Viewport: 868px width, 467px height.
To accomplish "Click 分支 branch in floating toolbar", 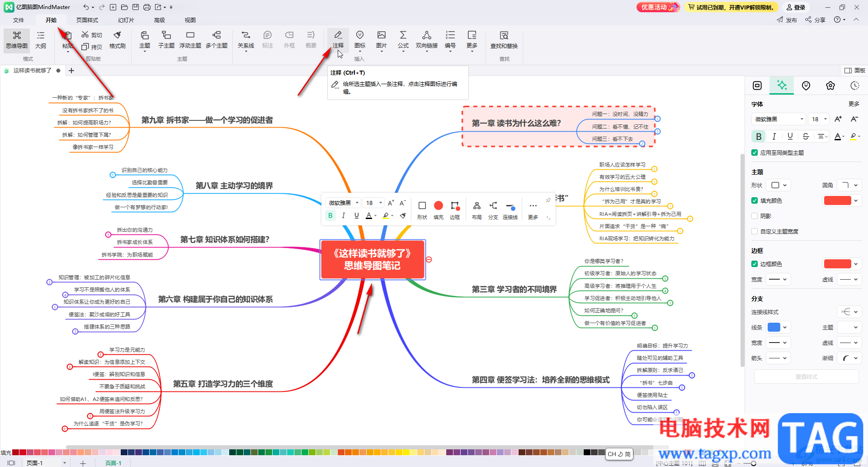I will pyautogui.click(x=493, y=210).
